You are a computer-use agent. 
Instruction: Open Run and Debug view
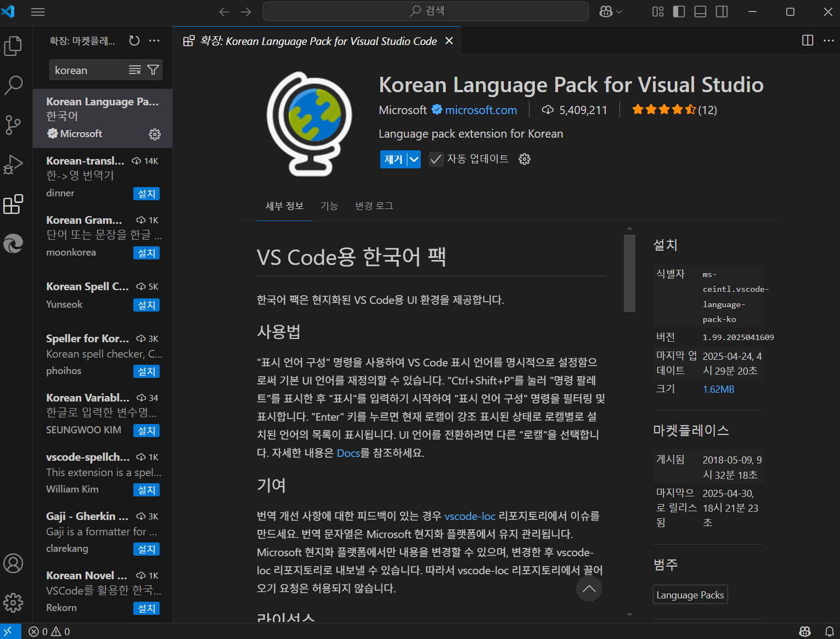click(13, 165)
